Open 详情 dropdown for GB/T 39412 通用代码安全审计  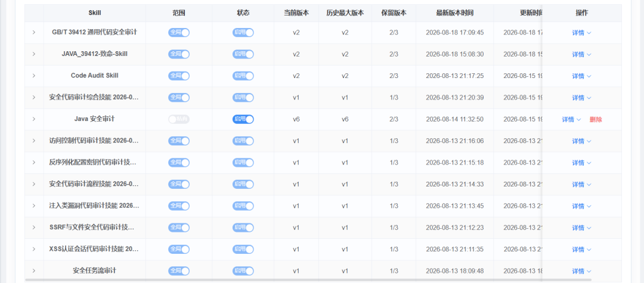point(581,33)
